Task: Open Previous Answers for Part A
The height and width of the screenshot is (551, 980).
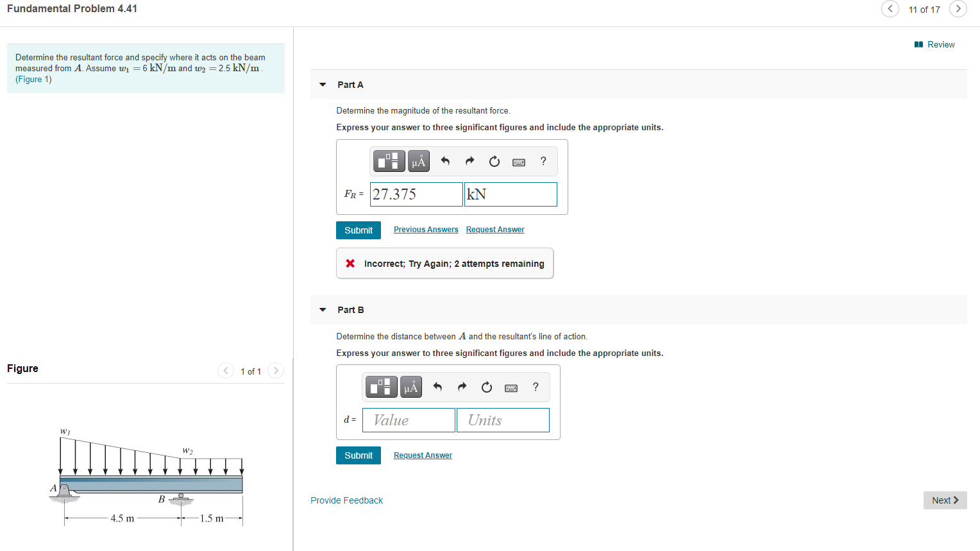Action: 426,230
